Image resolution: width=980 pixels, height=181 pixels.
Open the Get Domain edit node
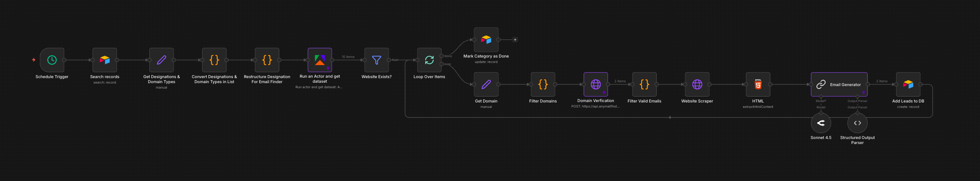tap(486, 84)
